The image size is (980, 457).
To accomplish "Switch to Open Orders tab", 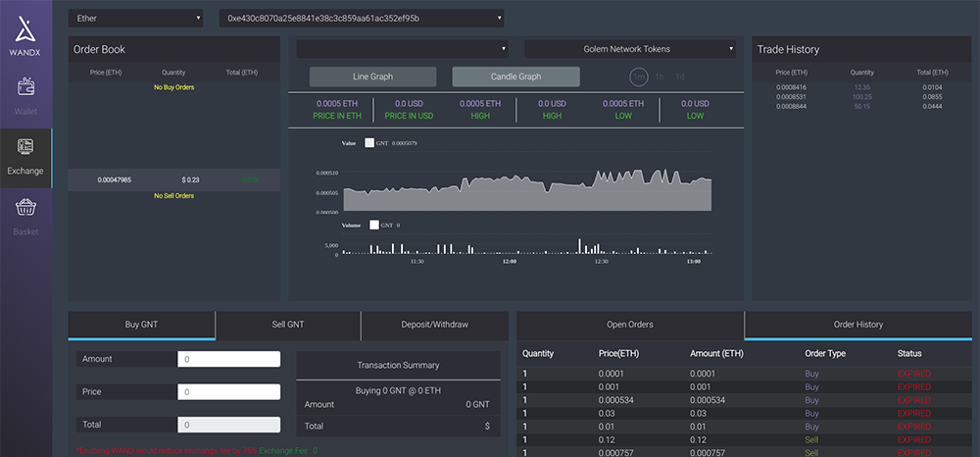I will (x=630, y=325).
